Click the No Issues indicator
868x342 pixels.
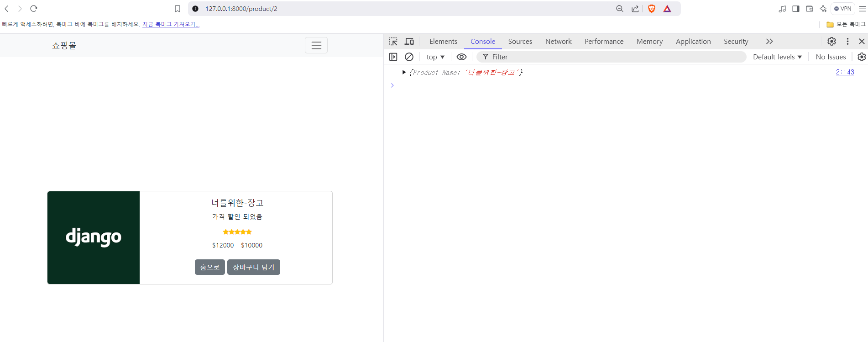click(831, 57)
